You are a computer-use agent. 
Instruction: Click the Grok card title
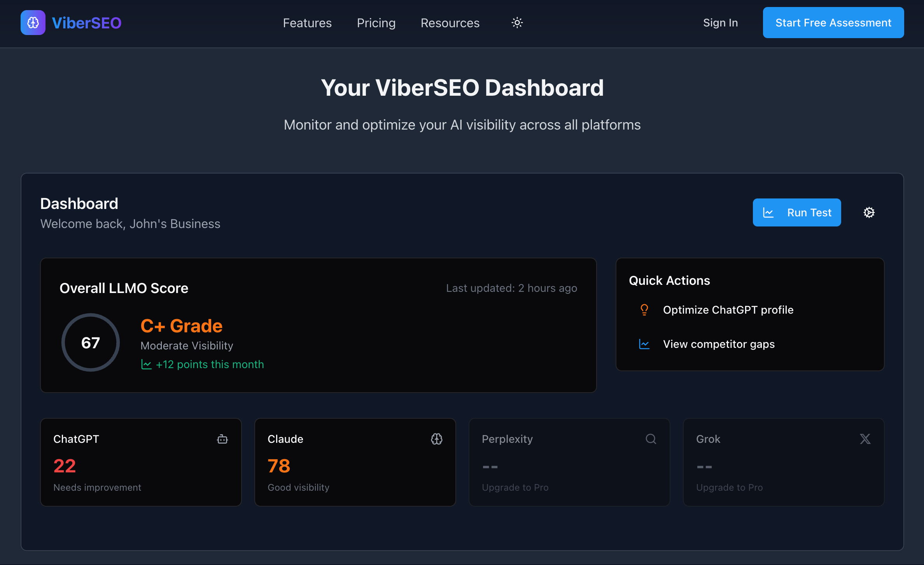[x=708, y=439]
